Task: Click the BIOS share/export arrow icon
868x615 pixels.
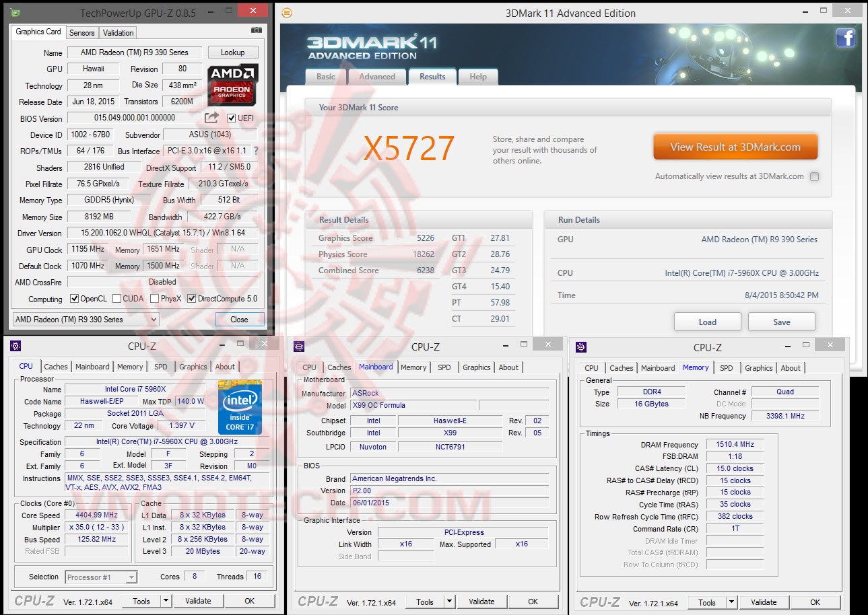Action: [211, 118]
